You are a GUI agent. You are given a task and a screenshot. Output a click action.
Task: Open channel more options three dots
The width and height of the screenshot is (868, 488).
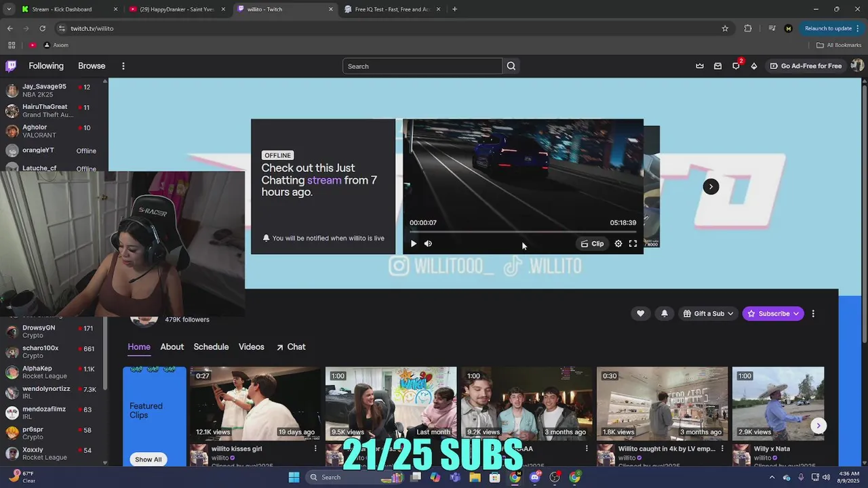813,313
